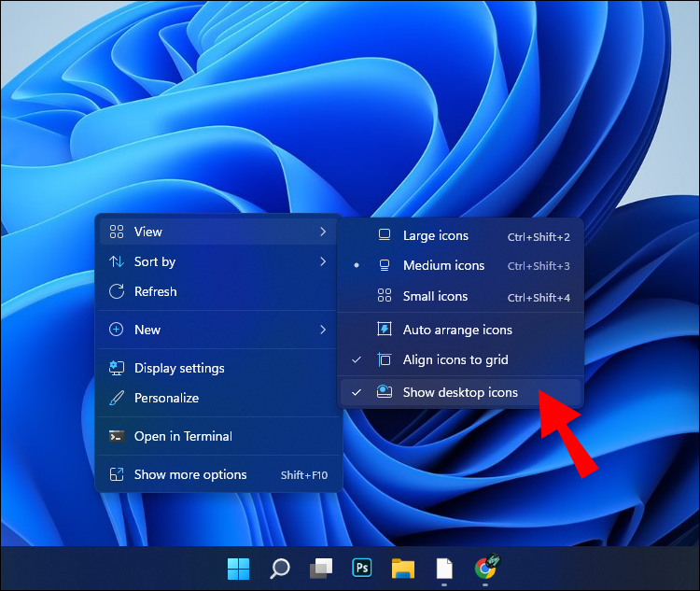Launch Google Chrome from taskbar
This screenshot has width=700, height=591.
pyautogui.click(x=485, y=567)
